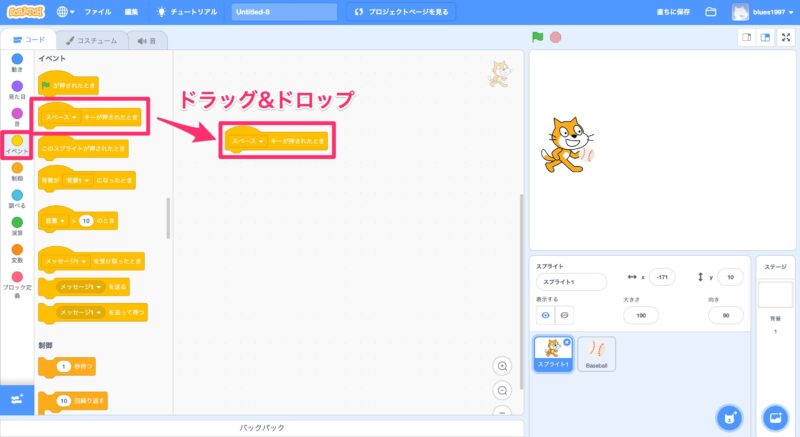Click the choose a backdrop button
Screen dimensions: 800x437
coord(775,416)
